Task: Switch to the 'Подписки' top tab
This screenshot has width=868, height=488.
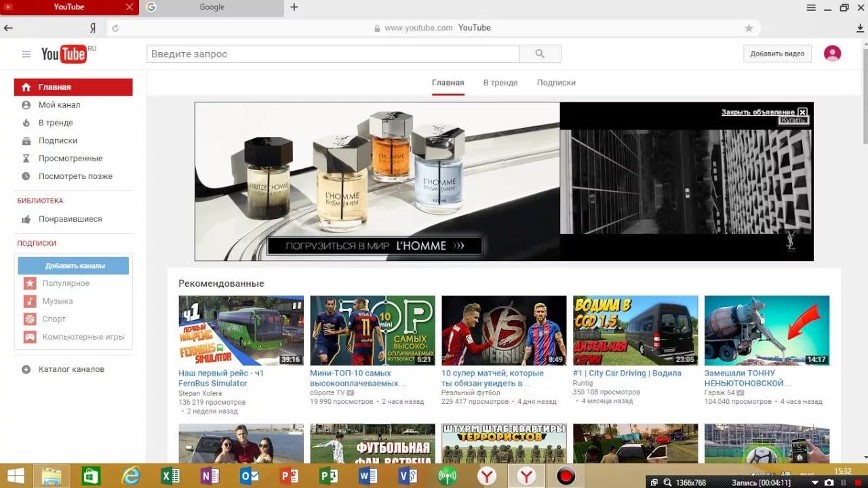Action: point(556,83)
